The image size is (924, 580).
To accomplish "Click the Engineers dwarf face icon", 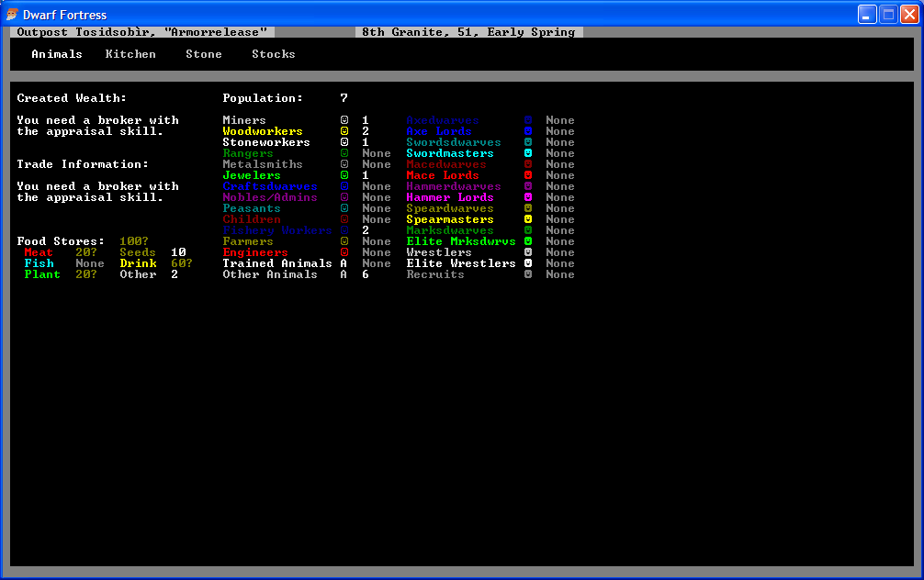I will pyautogui.click(x=344, y=252).
